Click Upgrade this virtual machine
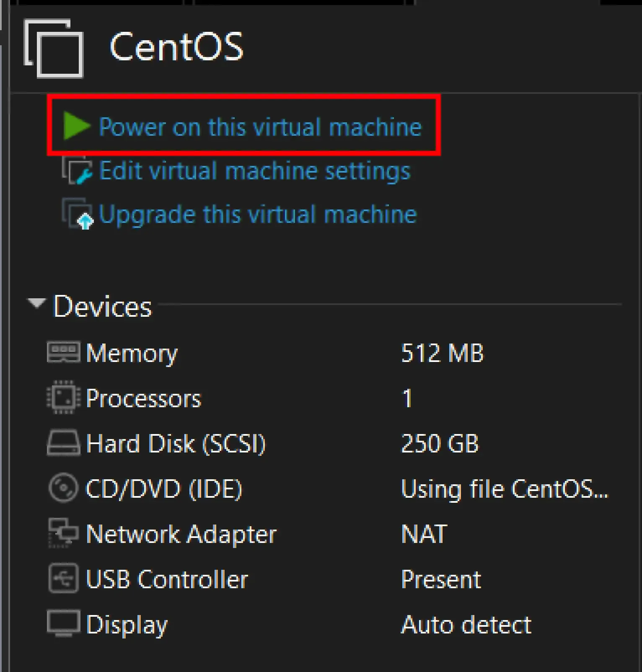 click(257, 215)
